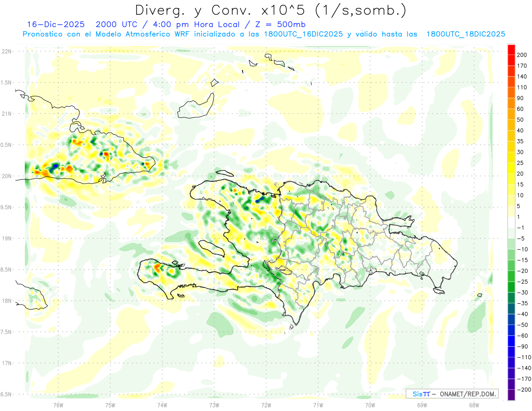Click the '-40' value on the color scale

(522, 314)
